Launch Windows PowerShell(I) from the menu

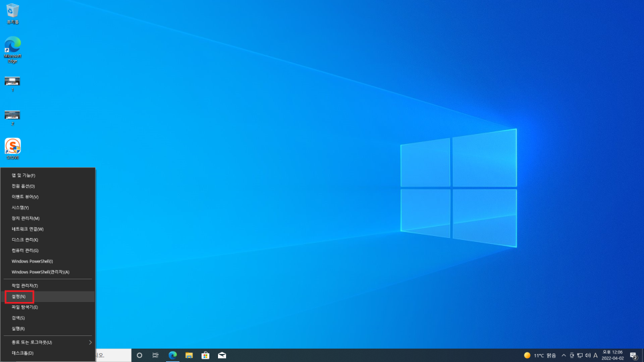point(47,261)
